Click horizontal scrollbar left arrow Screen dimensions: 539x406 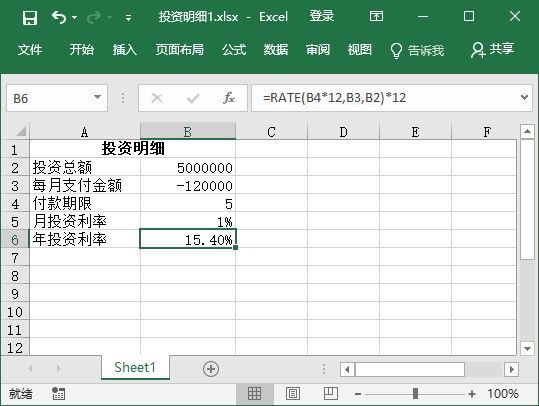[347, 370]
